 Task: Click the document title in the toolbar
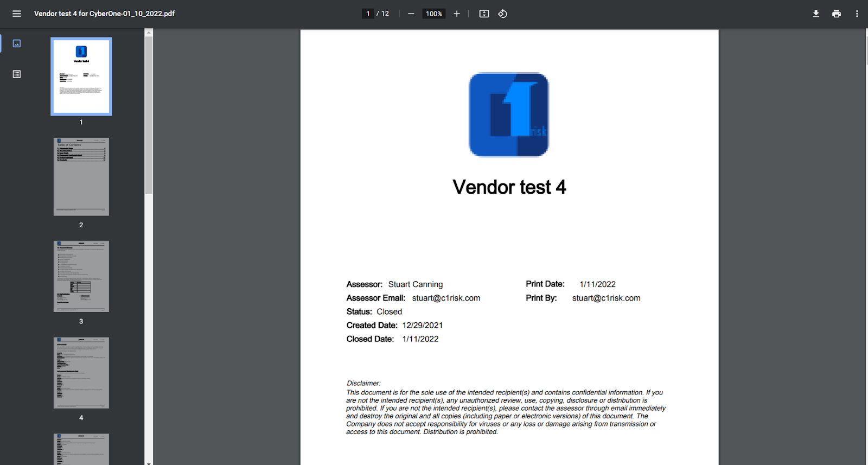click(104, 14)
